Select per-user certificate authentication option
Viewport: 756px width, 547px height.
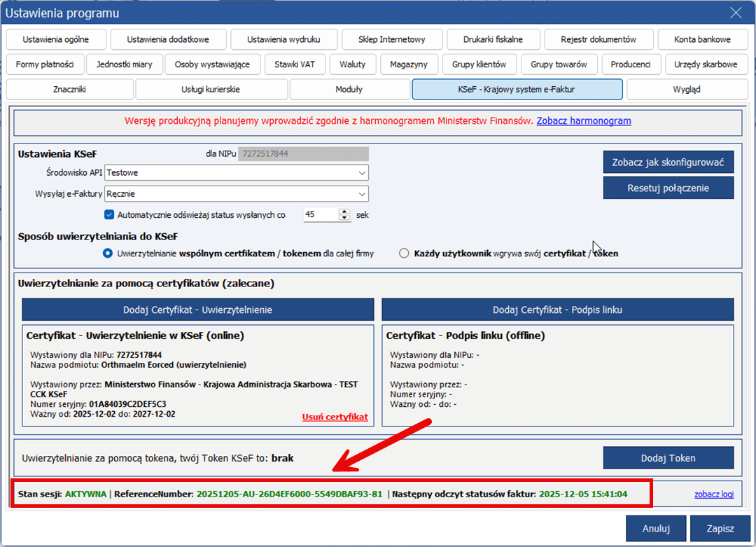point(404,254)
